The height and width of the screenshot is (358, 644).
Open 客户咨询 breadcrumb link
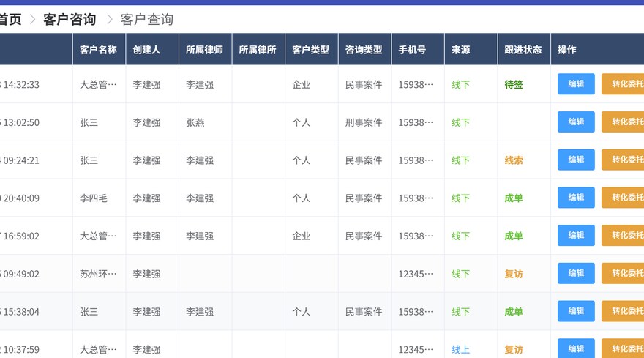(x=70, y=19)
